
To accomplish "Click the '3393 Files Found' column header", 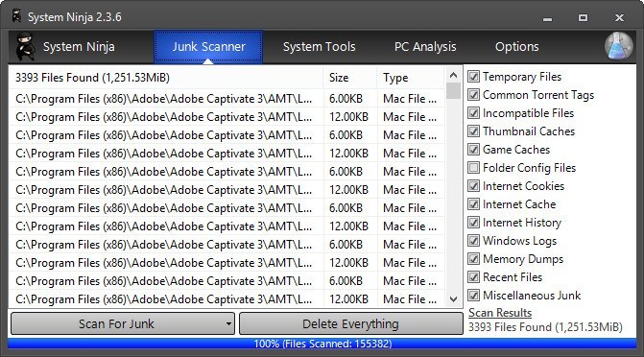I will pos(166,78).
